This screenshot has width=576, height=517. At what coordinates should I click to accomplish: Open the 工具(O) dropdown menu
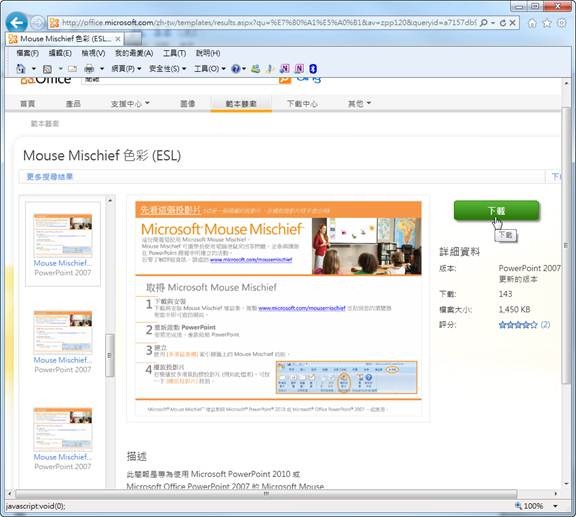pos(209,69)
